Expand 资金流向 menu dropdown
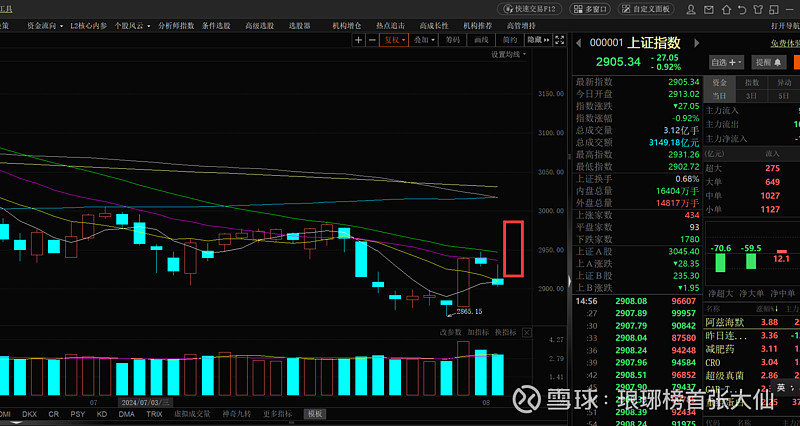 [x=45, y=26]
